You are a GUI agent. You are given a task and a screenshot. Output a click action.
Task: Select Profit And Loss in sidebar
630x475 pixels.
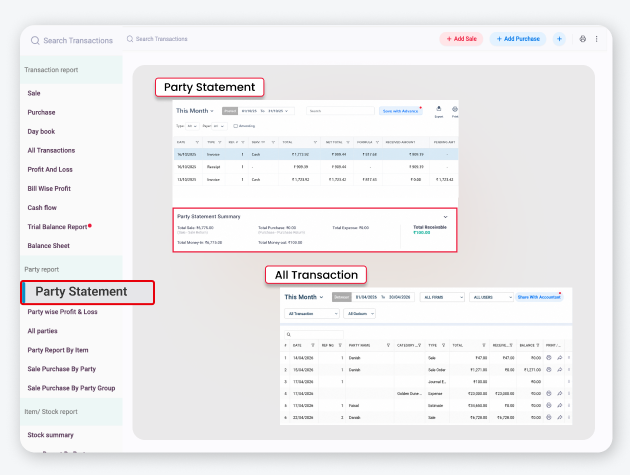click(x=50, y=170)
